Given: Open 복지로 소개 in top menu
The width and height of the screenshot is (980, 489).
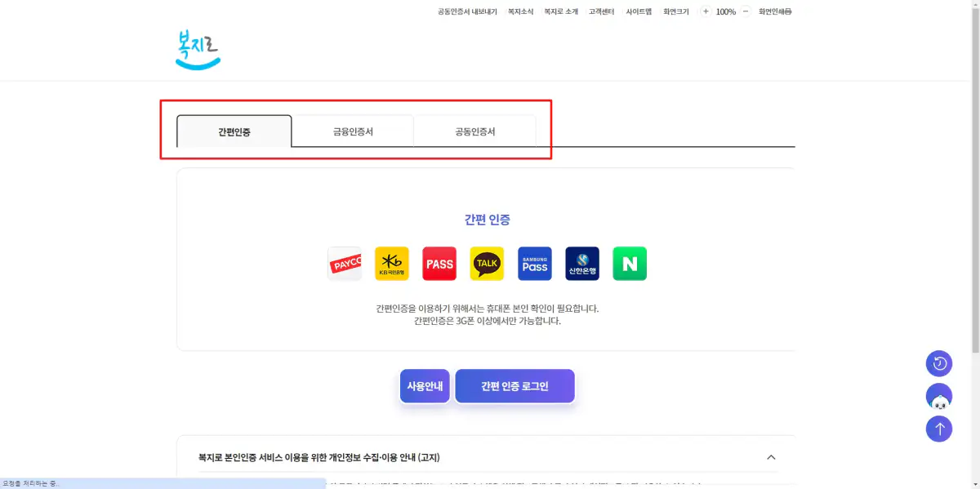Looking at the screenshot, I should pos(561,11).
